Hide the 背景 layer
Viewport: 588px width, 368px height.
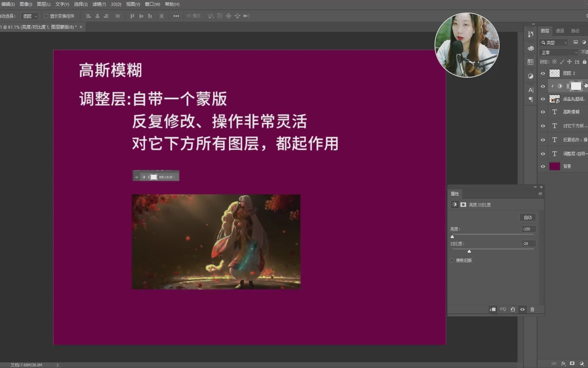click(x=543, y=166)
